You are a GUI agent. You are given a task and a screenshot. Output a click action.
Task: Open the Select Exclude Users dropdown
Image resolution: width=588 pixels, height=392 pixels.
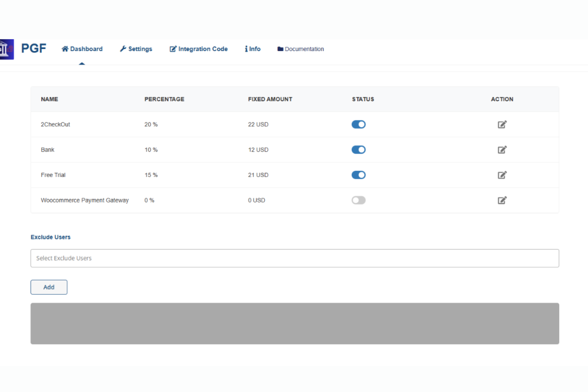coord(295,258)
